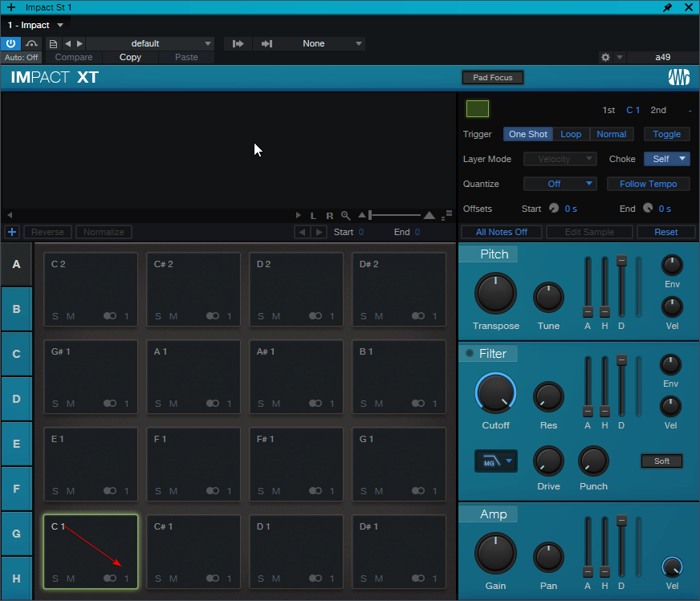Click the Amp Gain knob
700x601 pixels.
tap(495, 554)
